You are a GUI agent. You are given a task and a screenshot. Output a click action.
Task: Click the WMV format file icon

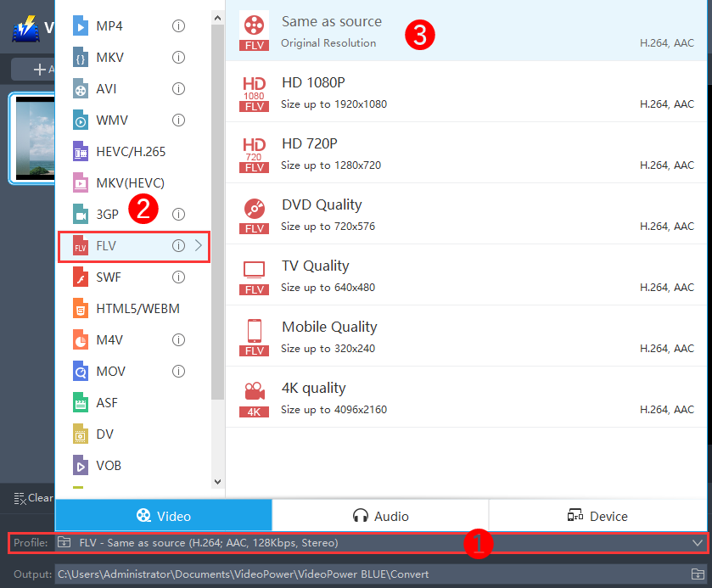coord(81,120)
